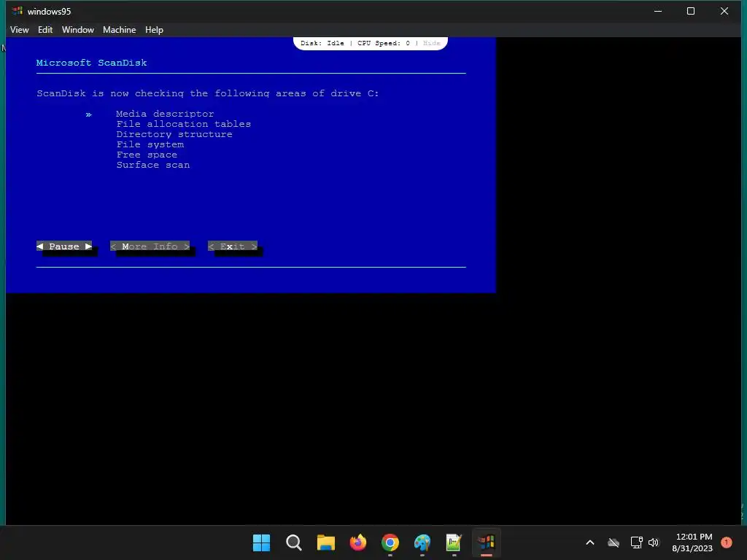
Task: Open the View menu
Action: 19,29
